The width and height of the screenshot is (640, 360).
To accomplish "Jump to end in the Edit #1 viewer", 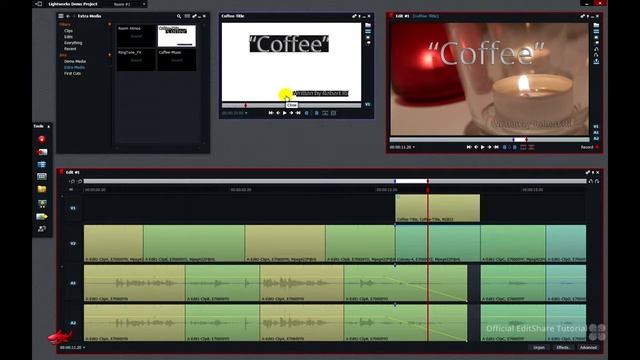I will point(496,147).
